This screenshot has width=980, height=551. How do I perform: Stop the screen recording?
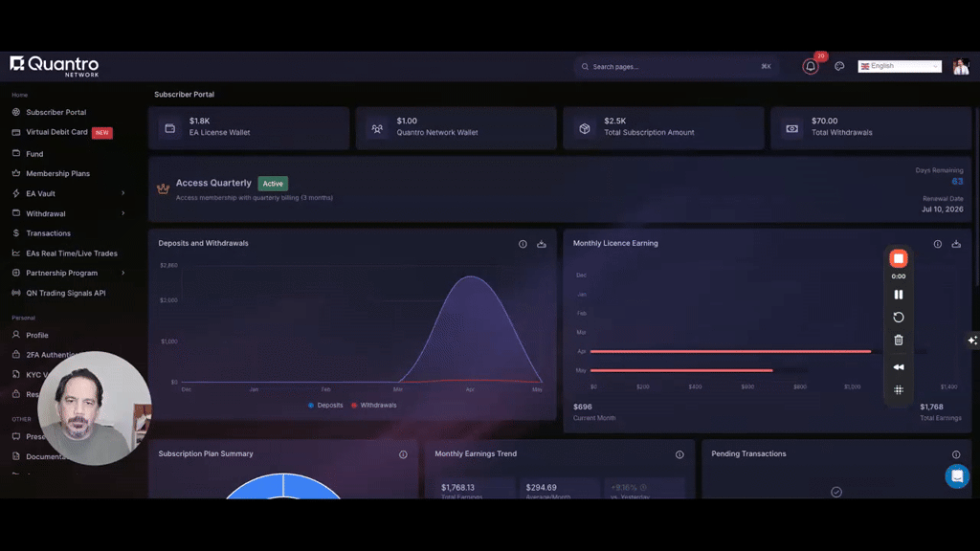[898, 258]
